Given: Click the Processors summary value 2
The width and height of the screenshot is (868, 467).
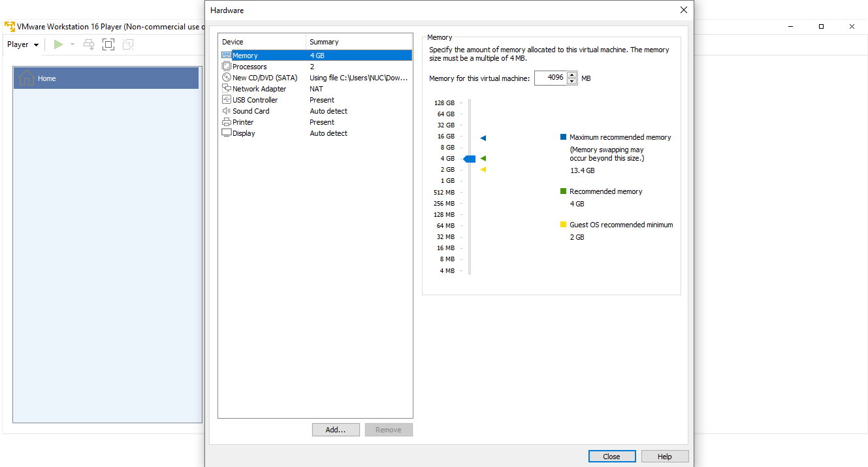Looking at the screenshot, I should tap(312, 67).
